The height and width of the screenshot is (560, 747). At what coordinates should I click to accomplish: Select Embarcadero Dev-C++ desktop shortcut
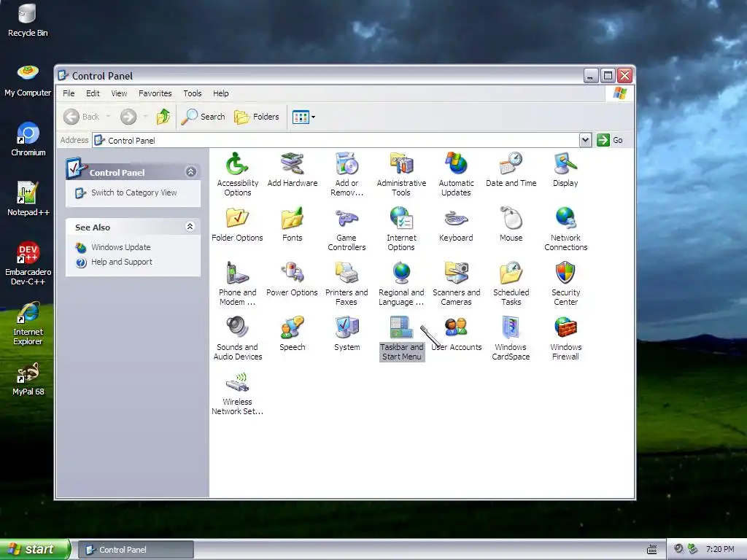click(x=28, y=263)
